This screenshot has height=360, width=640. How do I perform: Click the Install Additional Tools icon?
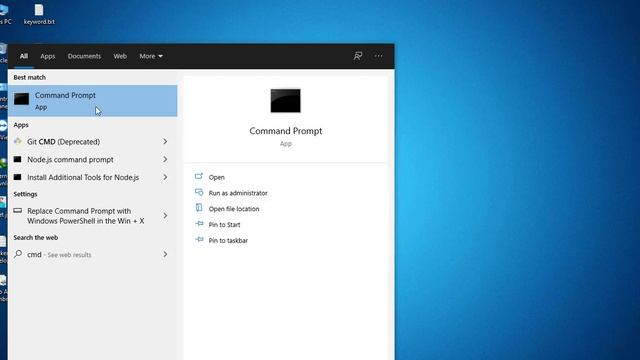click(x=18, y=177)
